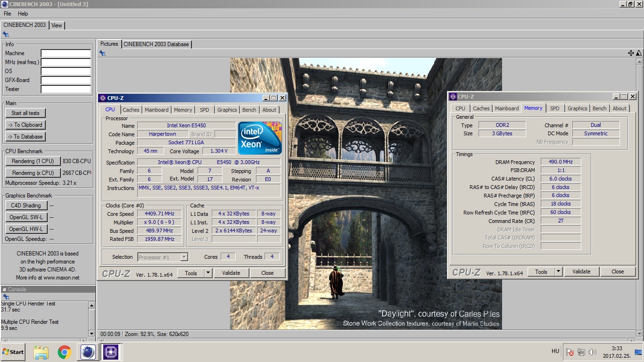
Task: Click the volume speaker tray icon
Action: point(593,352)
